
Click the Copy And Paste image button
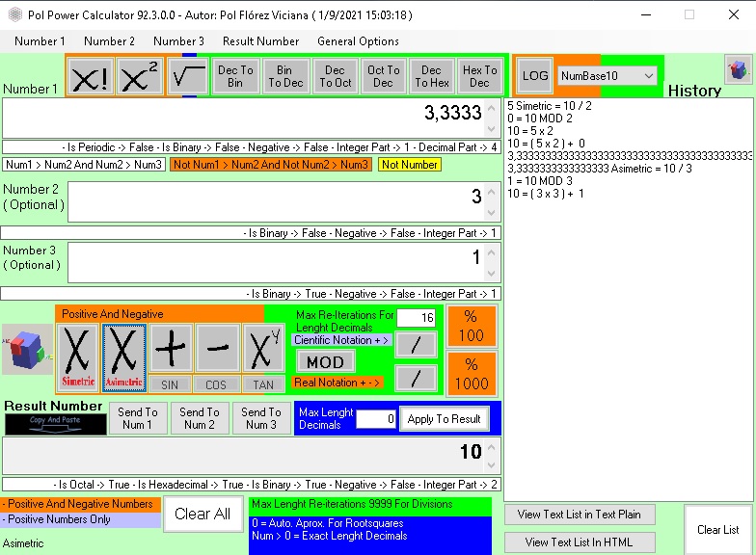click(x=56, y=423)
